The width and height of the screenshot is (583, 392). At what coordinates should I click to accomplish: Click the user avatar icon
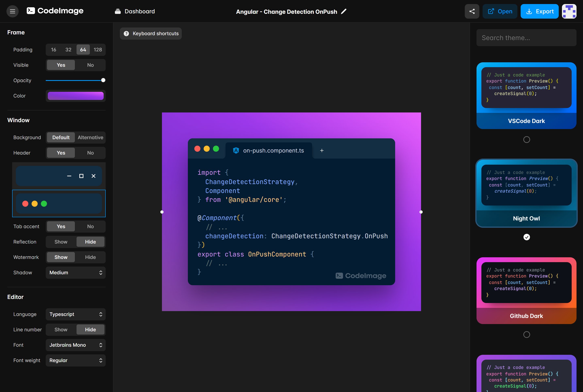click(569, 11)
